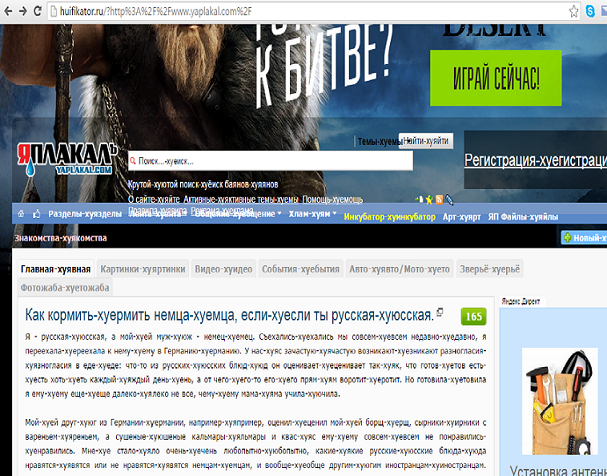
Task: Go home via the house icon
Action: click(x=21, y=214)
